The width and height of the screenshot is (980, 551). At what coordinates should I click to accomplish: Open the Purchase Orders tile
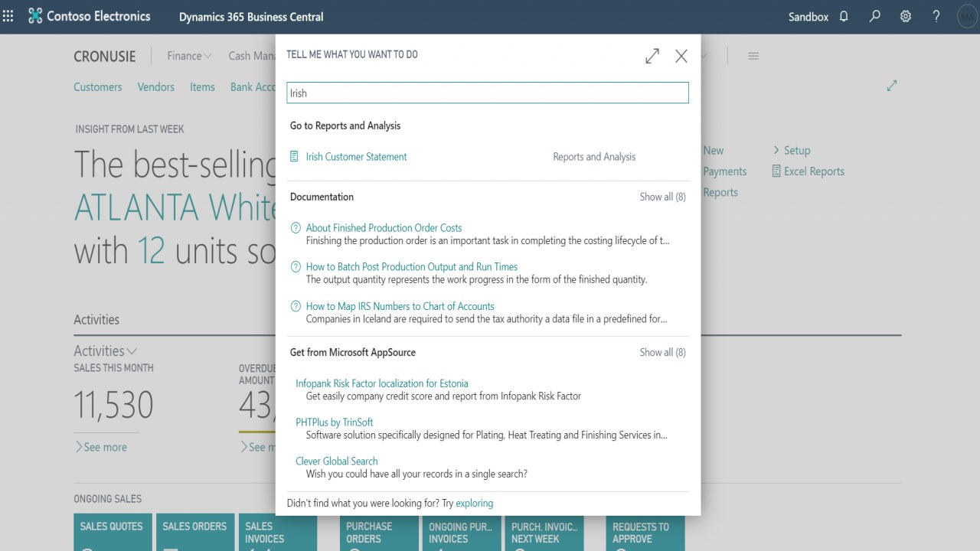(x=379, y=533)
